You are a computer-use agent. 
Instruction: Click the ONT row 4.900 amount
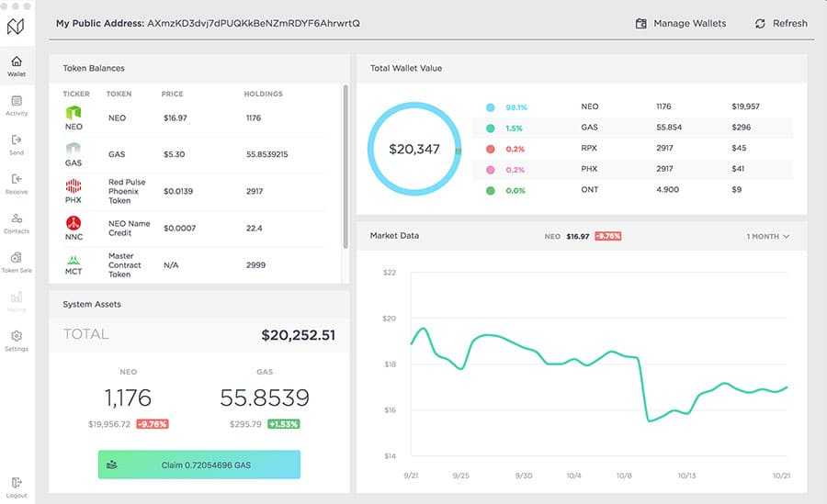point(667,189)
